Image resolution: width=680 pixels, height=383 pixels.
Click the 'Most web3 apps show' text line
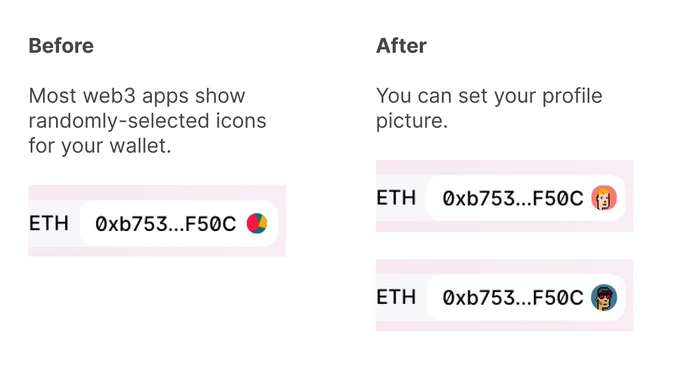coord(137,96)
